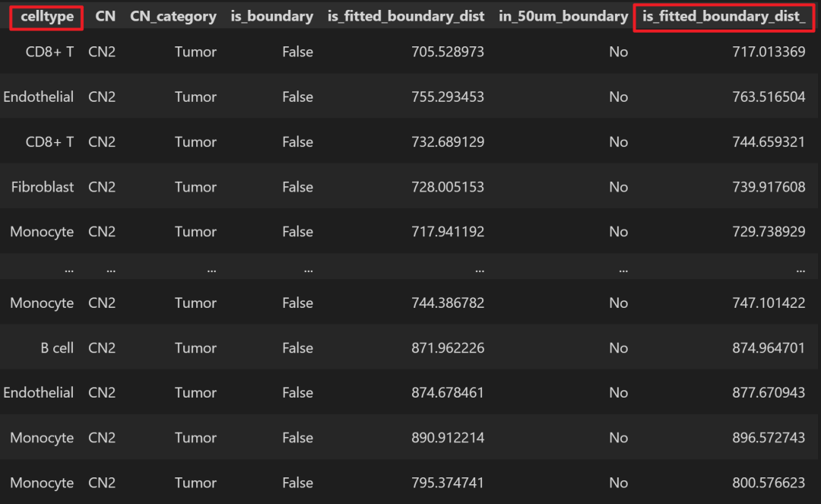Select the CN column header
This screenshot has height=504, width=821.
105,17
